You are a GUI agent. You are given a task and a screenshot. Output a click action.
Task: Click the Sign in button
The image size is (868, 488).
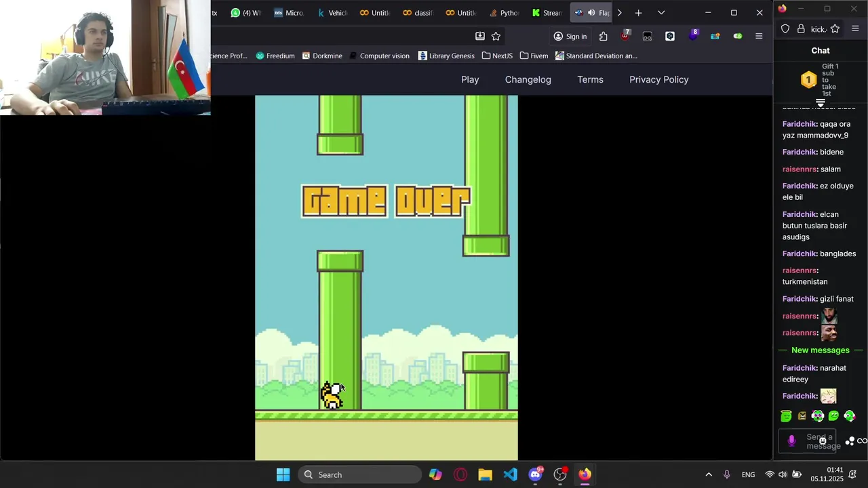point(570,36)
